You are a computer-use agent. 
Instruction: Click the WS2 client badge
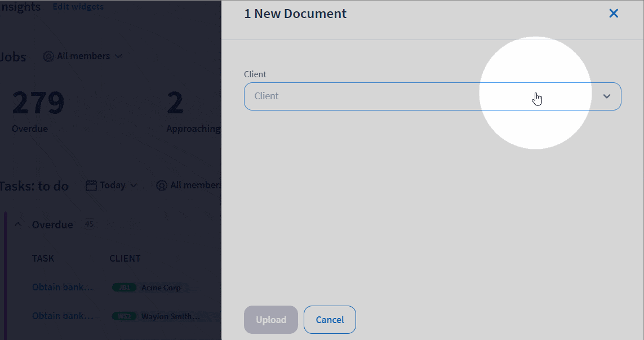tap(125, 316)
